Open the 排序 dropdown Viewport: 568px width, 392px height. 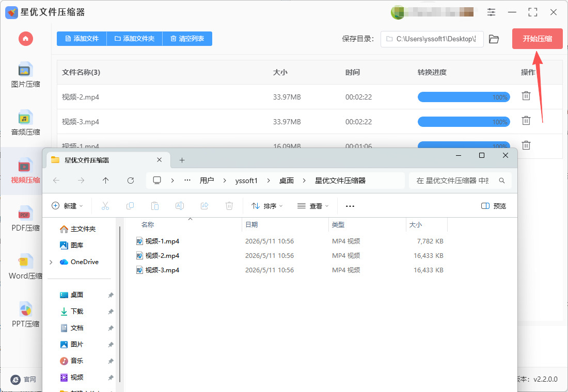pyautogui.click(x=267, y=206)
